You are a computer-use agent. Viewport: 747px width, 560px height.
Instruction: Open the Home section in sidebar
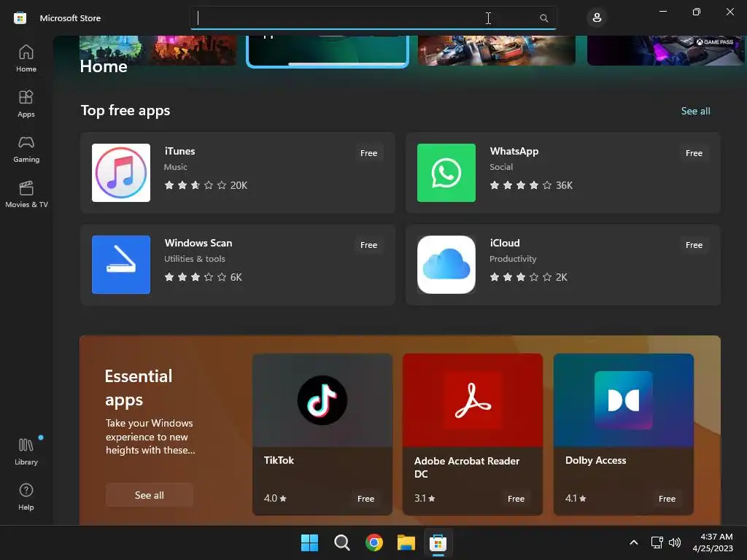[x=26, y=58]
